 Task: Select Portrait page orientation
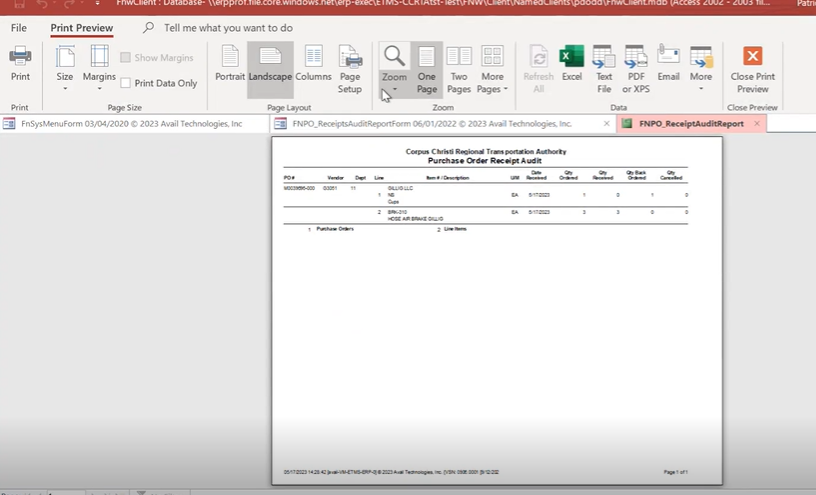pos(230,64)
